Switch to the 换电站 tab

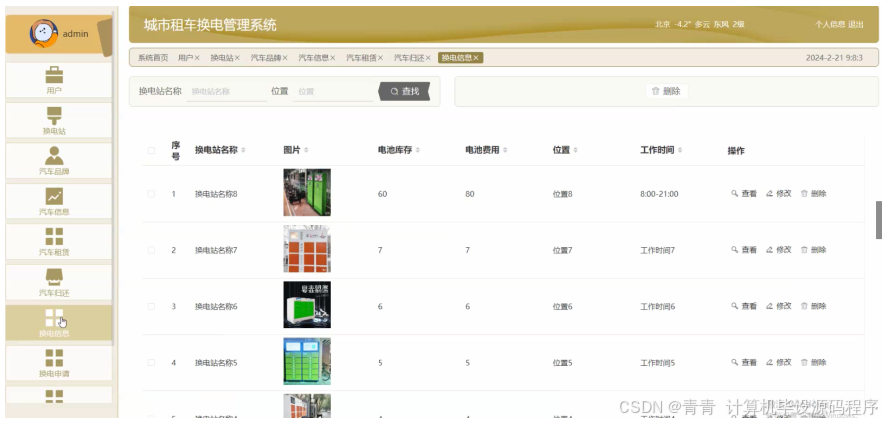tap(222, 58)
